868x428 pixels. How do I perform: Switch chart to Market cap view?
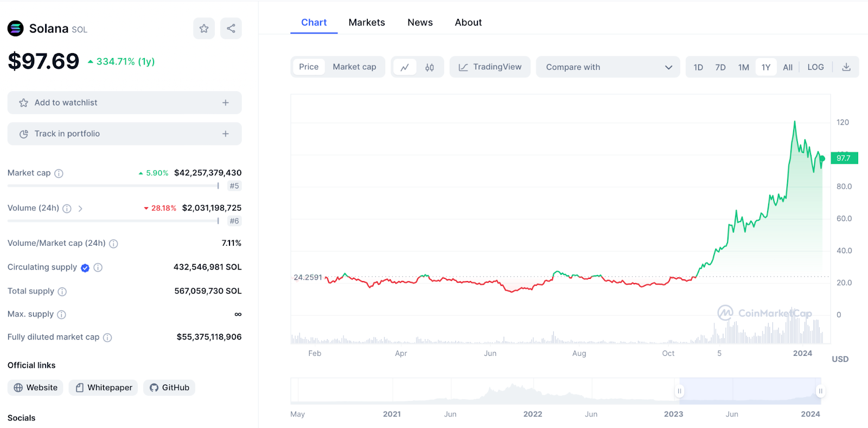(354, 67)
